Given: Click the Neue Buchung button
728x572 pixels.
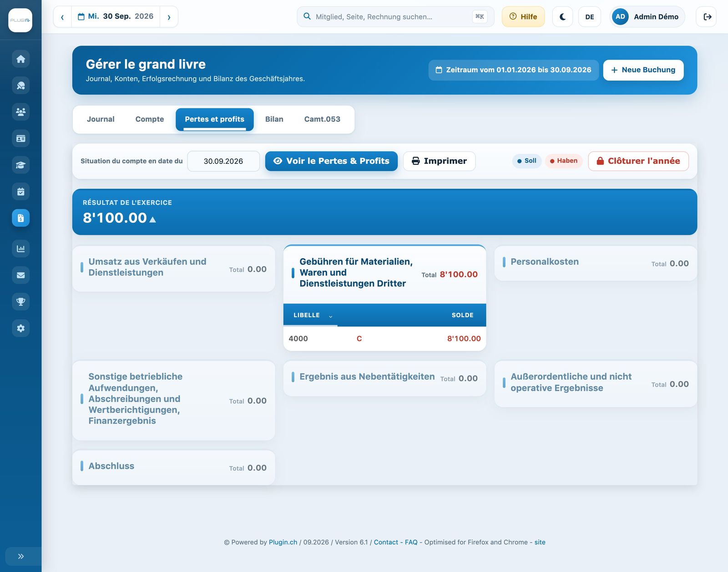Looking at the screenshot, I should coord(643,70).
